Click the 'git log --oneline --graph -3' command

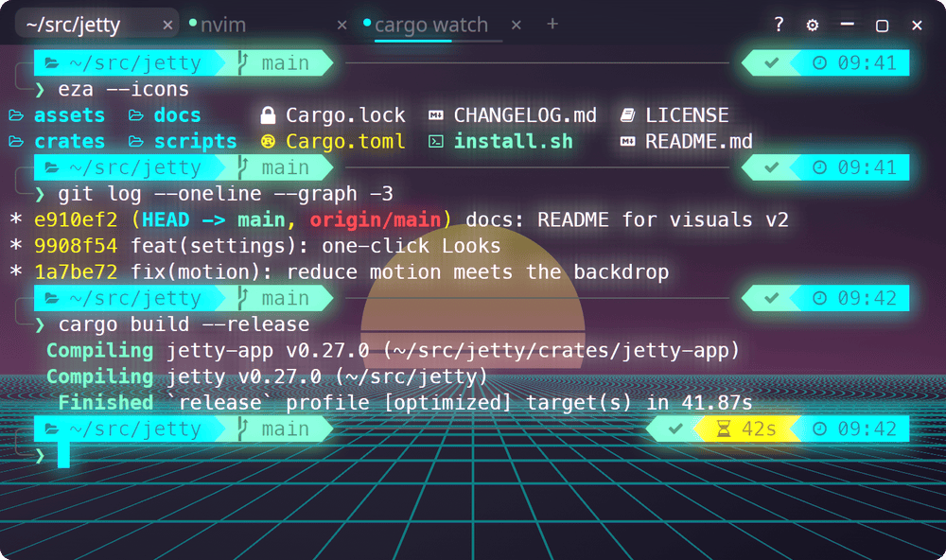click(226, 194)
